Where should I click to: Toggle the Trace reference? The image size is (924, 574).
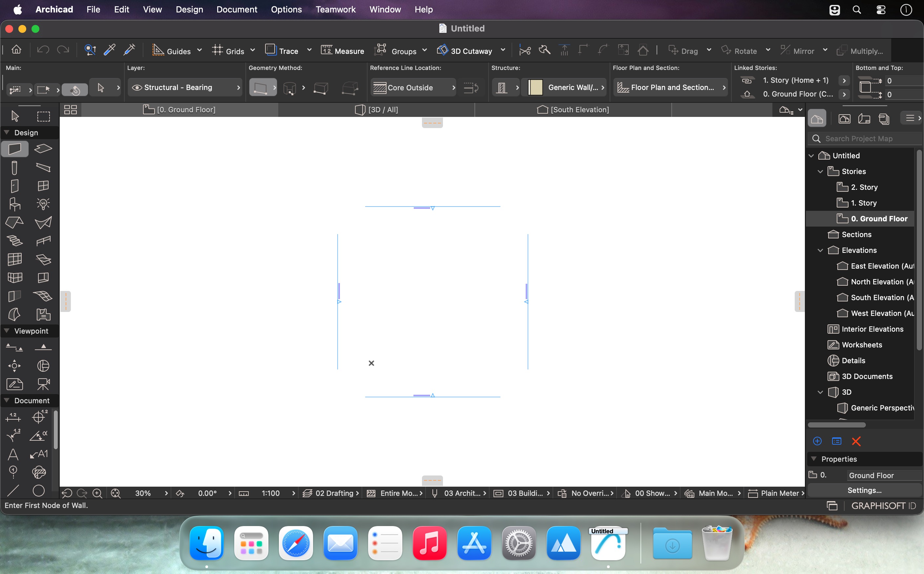click(282, 51)
